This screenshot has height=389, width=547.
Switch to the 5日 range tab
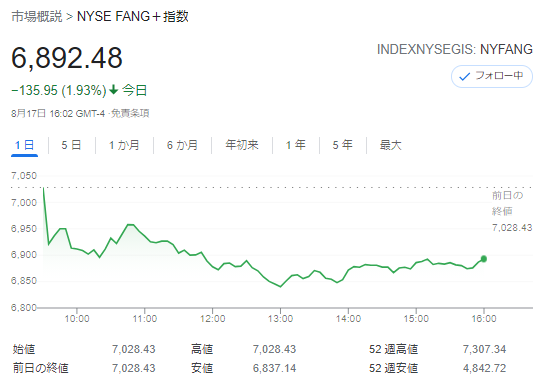[x=72, y=145]
